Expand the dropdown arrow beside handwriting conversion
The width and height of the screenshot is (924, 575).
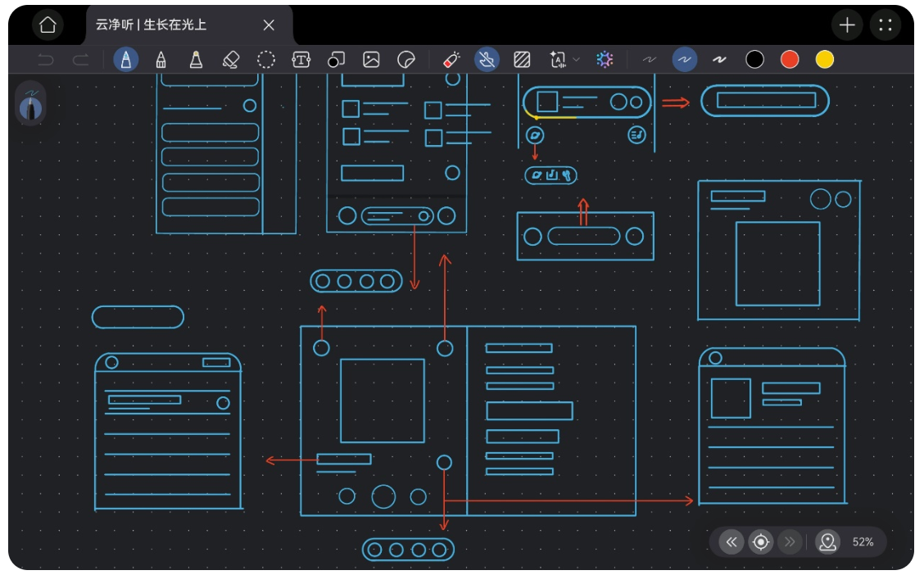click(577, 60)
